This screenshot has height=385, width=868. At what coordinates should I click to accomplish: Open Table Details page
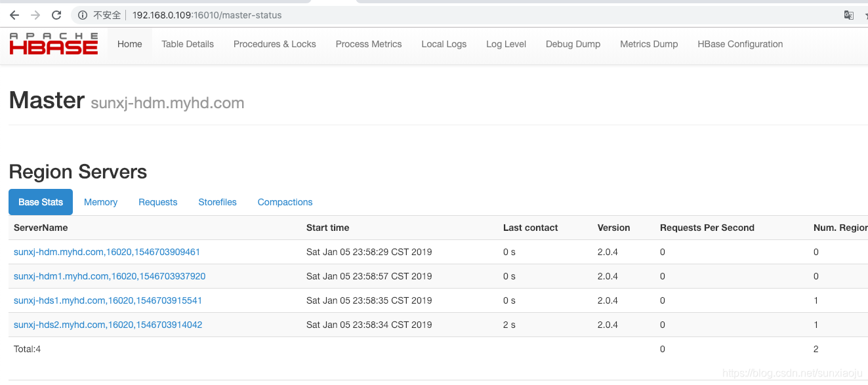(x=188, y=44)
